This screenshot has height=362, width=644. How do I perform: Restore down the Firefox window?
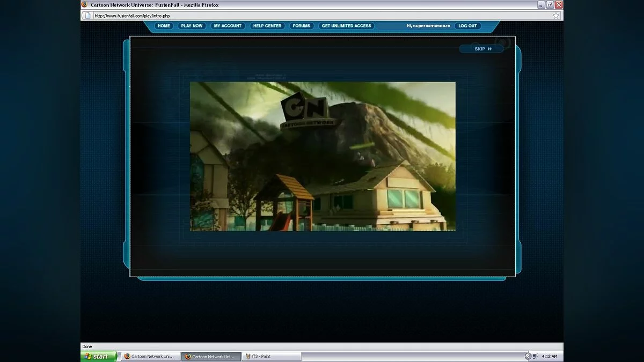click(550, 4)
